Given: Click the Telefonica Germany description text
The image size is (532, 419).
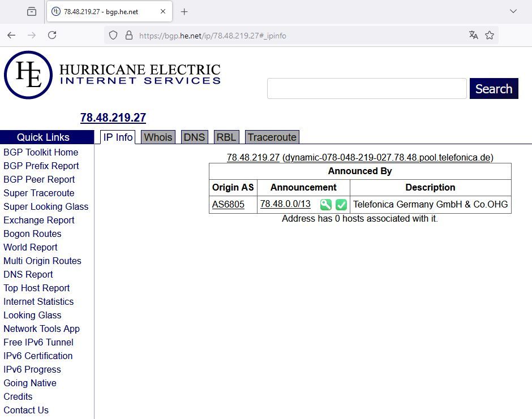Looking at the screenshot, I should pyautogui.click(x=430, y=205).
